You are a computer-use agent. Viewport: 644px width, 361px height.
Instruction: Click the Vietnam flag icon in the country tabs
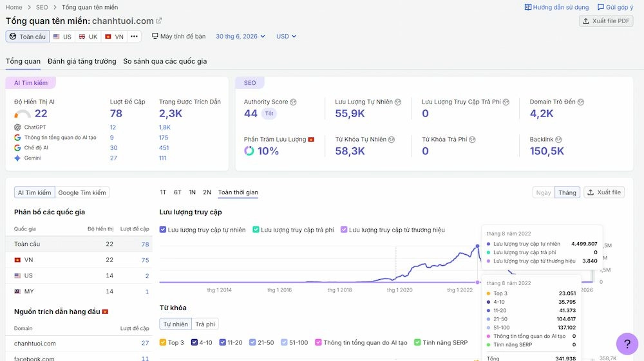(x=108, y=37)
